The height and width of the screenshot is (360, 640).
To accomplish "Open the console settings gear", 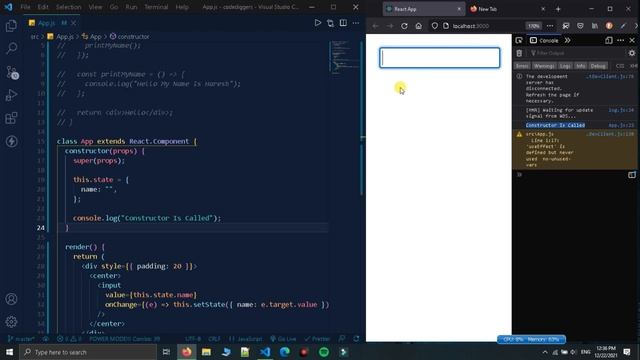I will tap(632, 53).
